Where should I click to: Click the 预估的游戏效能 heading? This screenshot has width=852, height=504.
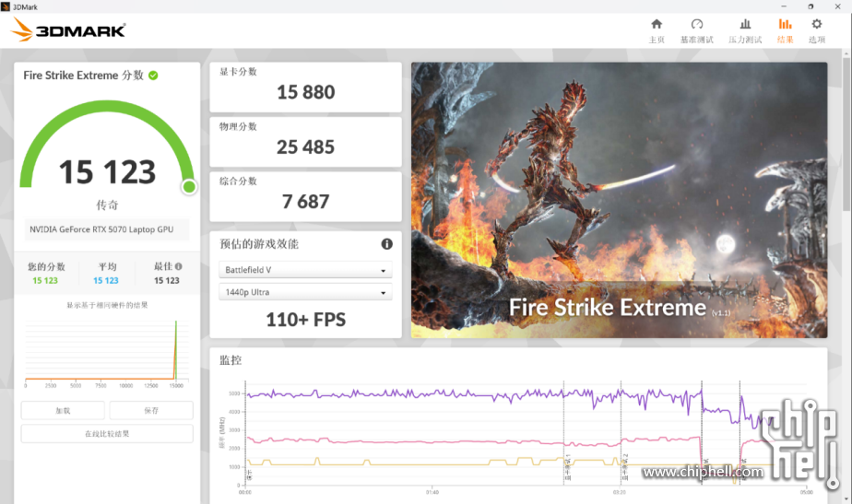[259, 244]
